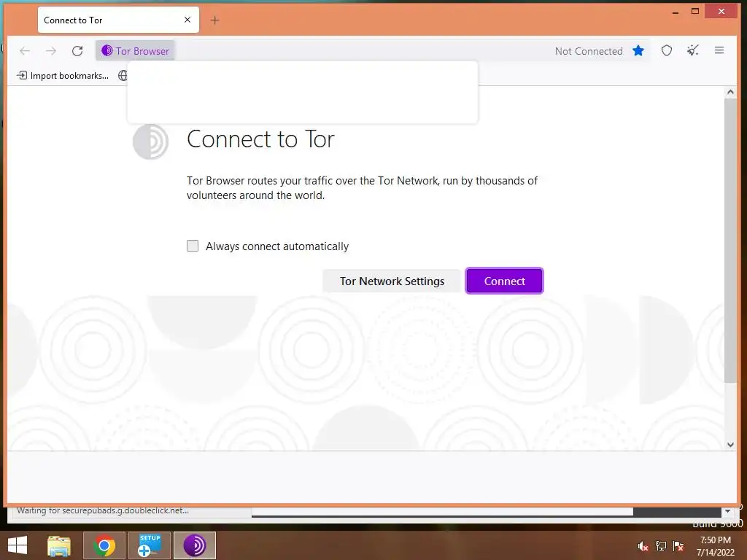
Task: Open the Windows Start menu
Action: [18, 545]
